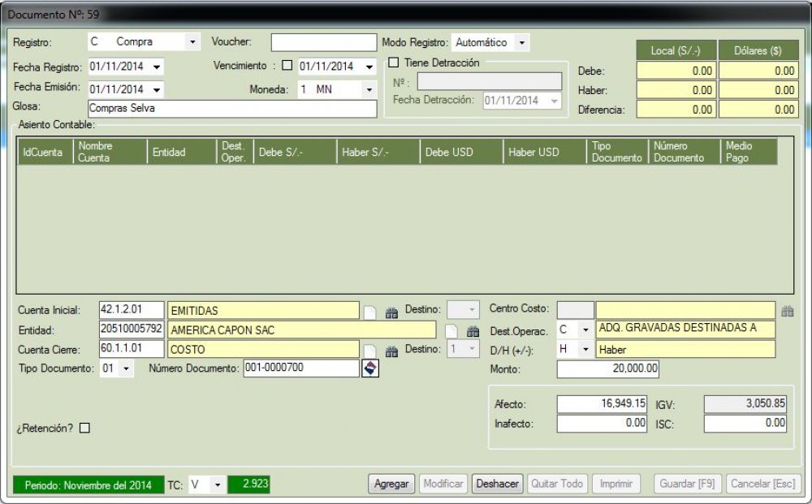Click the 'ADQ. GRAVADAS DESTINADAS A' description field
Screen dimensions: 812x504
coord(685,329)
